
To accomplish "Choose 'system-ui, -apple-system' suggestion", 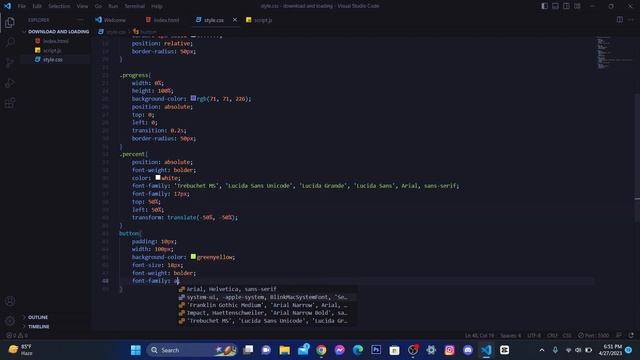I will click(x=267, y=297).
